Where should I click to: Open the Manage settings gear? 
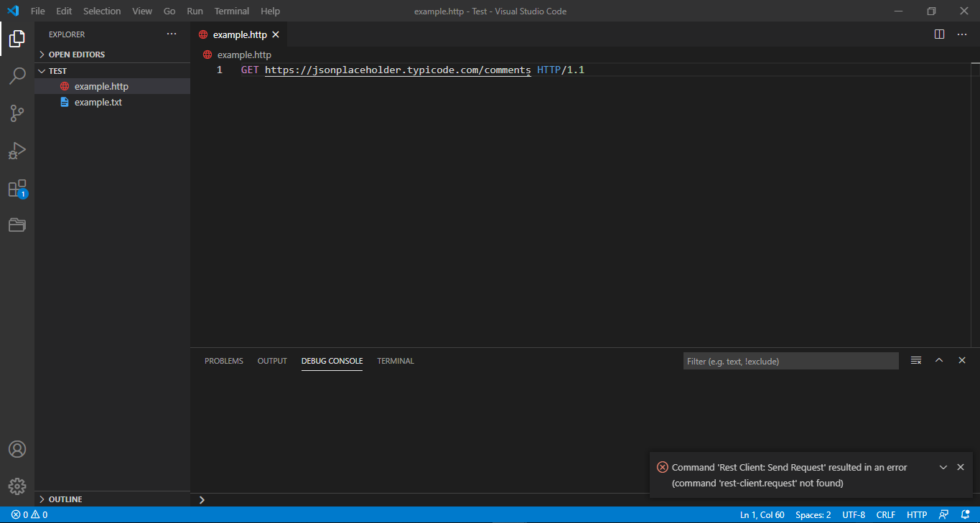pyautogui.click(x=17, y=486)
